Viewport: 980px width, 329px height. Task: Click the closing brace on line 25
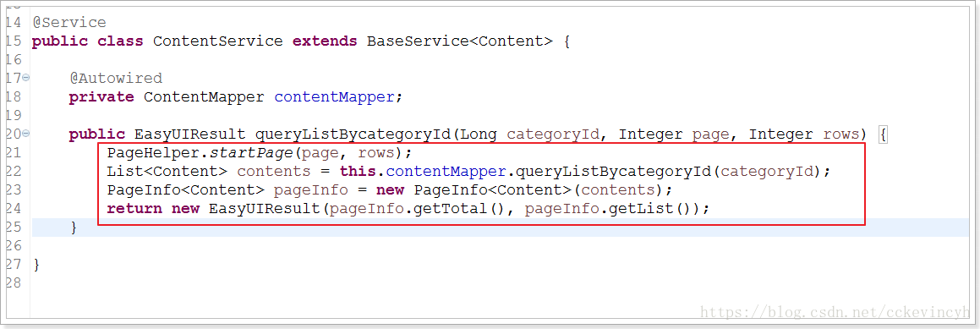coord(74,227)
